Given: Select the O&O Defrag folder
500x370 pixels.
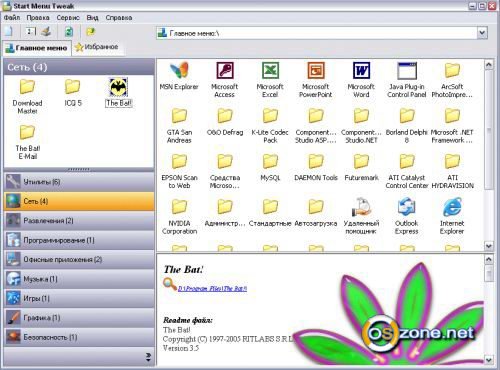Looking at the screenshot, I should click(225, 116).
